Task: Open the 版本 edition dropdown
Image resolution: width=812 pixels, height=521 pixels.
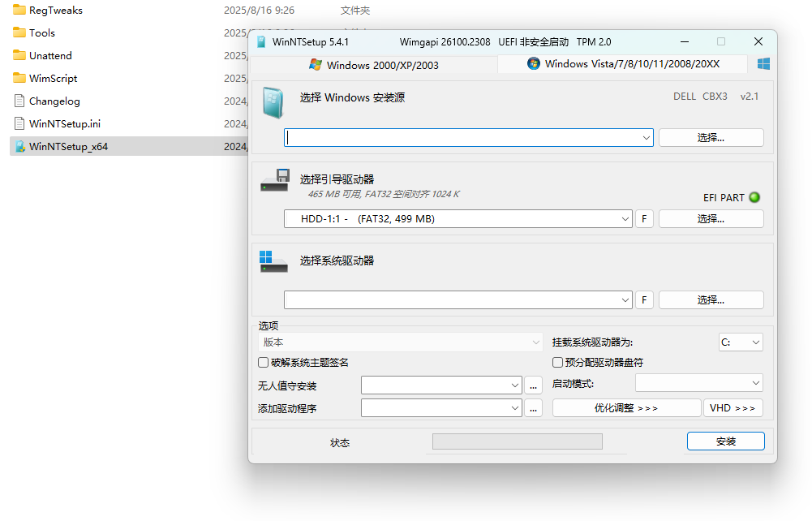Action: point(400,342)
